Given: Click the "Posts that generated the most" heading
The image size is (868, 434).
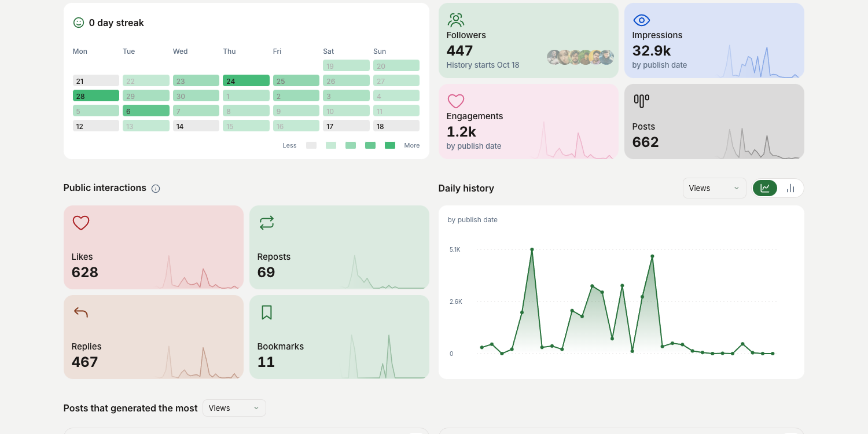Looking at the screenshot, I should point(131,408).
